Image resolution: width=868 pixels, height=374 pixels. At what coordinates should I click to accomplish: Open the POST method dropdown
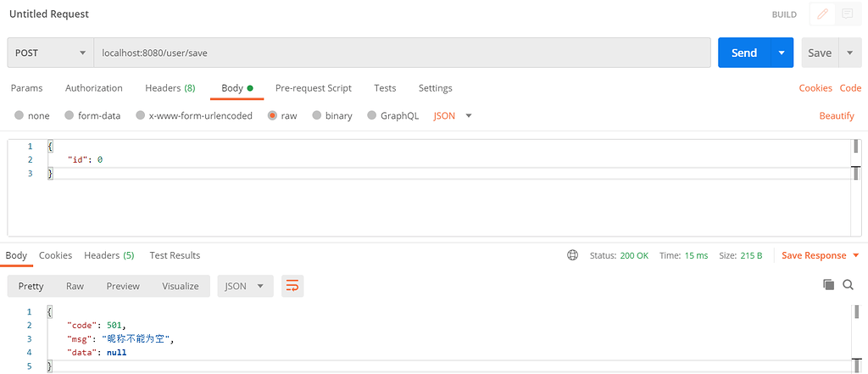50,53
